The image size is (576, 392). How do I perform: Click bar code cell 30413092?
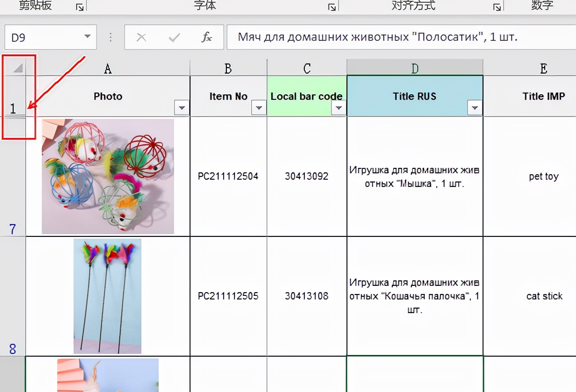coord(307,176)
